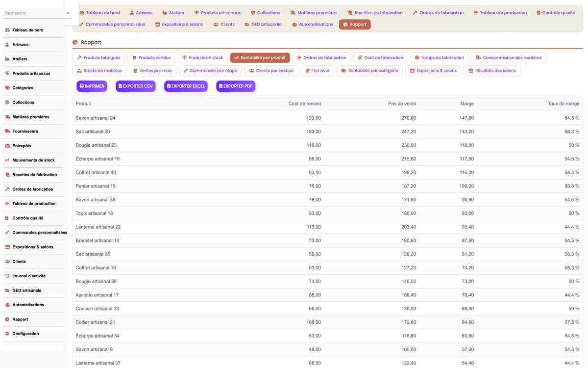This screenshot has height=368, width=588.
Task: Show the Stocks de matières report
Action: 100,71
